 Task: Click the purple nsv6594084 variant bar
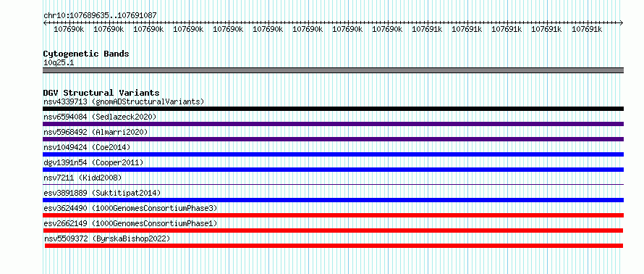coord(333,124)
